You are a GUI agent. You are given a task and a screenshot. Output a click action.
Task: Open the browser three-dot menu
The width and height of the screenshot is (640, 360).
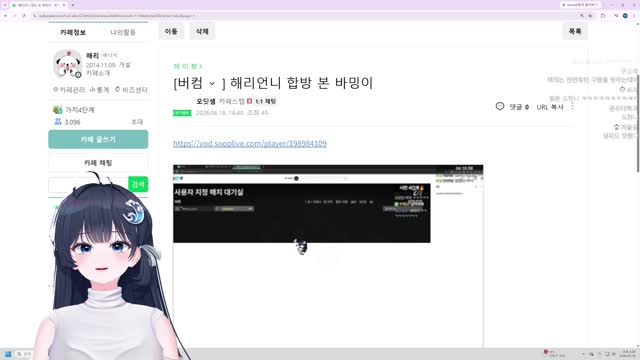tap(635, 16)
